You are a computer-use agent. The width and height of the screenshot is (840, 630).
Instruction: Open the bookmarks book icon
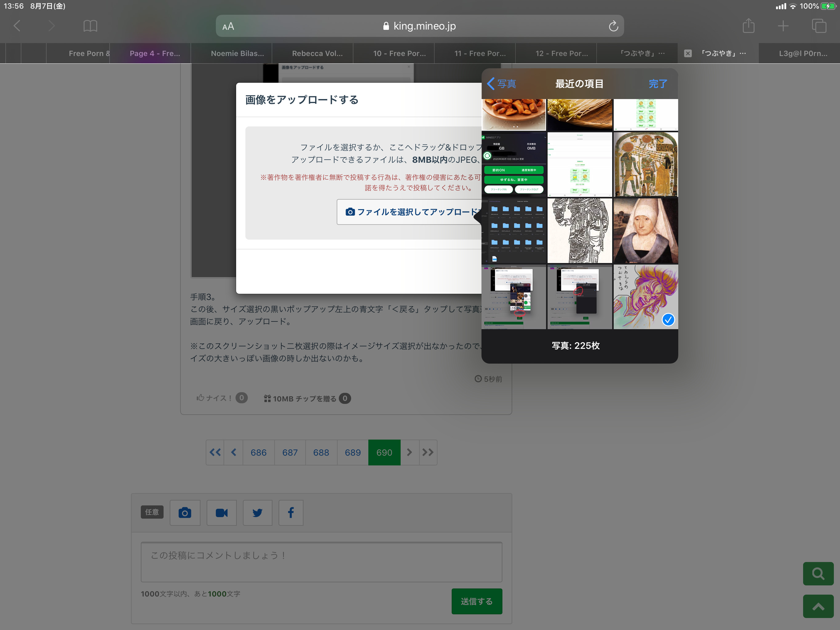pos(90,26)
